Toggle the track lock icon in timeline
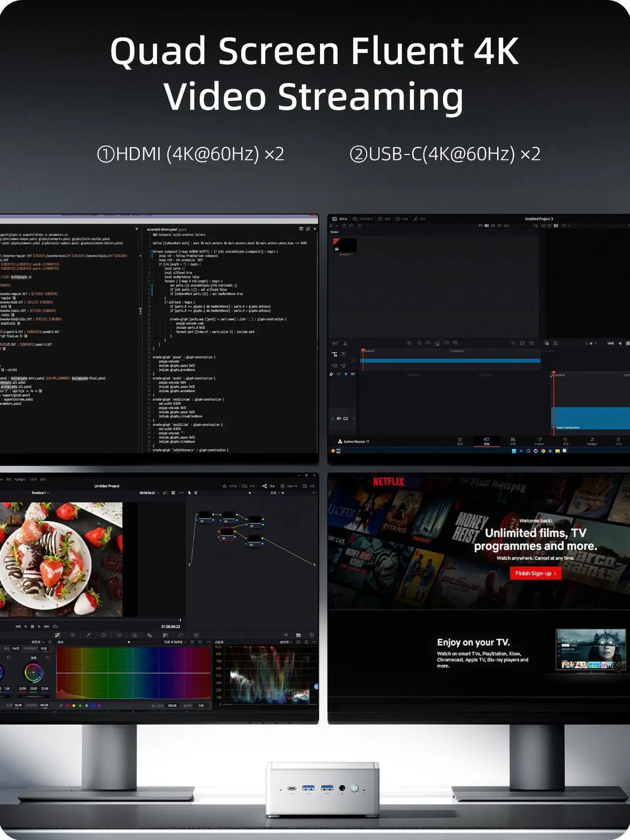630x840 pixels. (x=332, y=418)
